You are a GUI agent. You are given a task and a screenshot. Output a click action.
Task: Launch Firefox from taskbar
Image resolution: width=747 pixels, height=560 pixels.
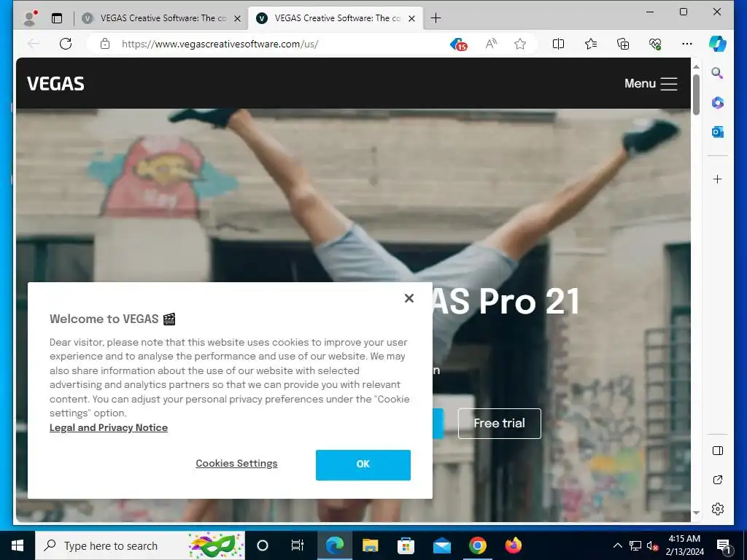[513, 545]
